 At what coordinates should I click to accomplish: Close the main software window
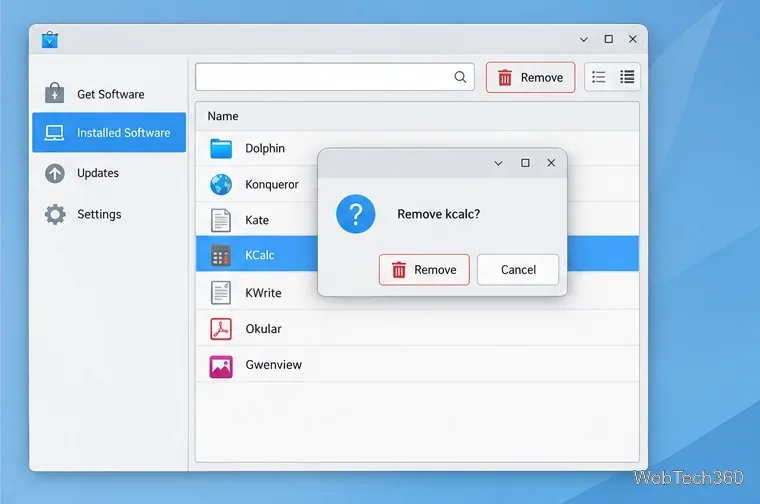pyautogui.click(x=633, y=39)
